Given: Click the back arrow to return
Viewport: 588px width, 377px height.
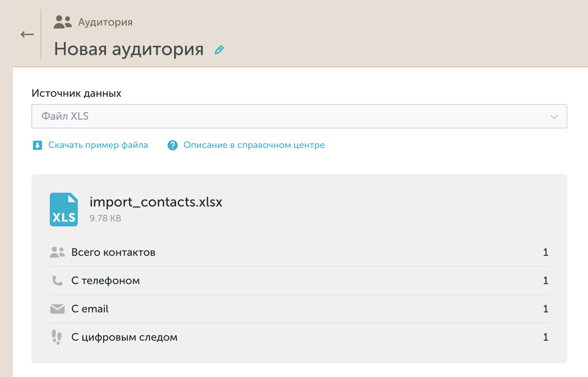Looking at the screenshot, I should tap(27, 34).
